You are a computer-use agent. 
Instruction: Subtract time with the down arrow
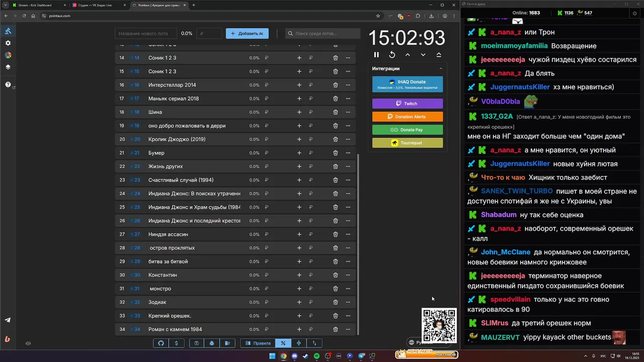[x=423, y=55]
